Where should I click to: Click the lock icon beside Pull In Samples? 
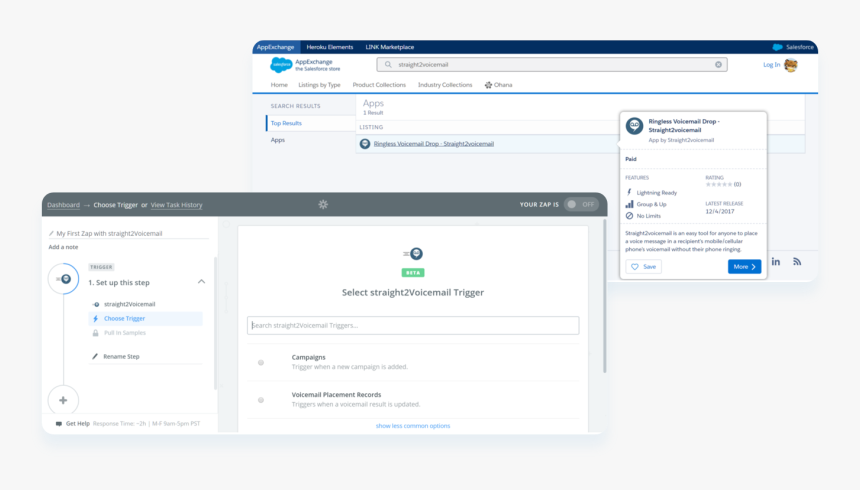click(x=95, y=333)
